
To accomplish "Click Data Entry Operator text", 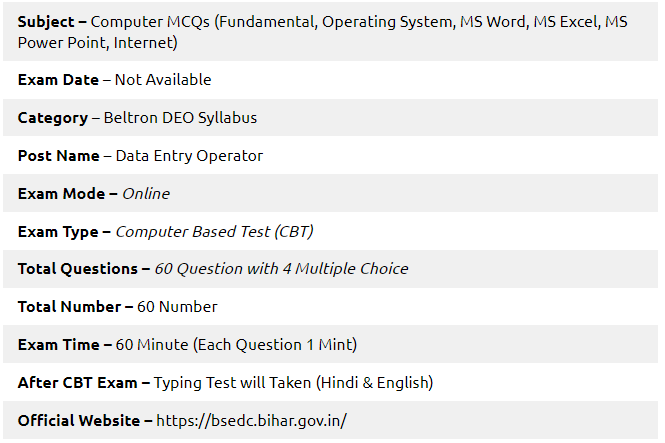I will click(189, 156).
